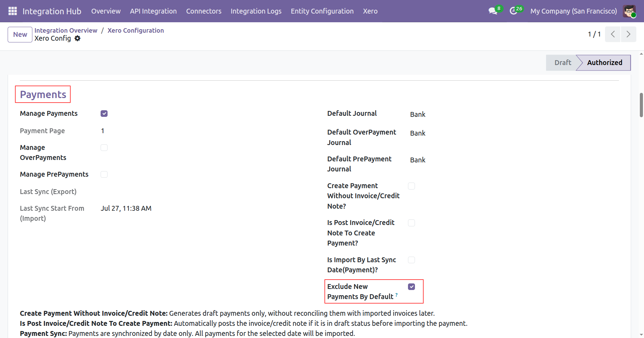Open the user avatar menu
The image size is (644, 338).
click(x=629, y=11)
